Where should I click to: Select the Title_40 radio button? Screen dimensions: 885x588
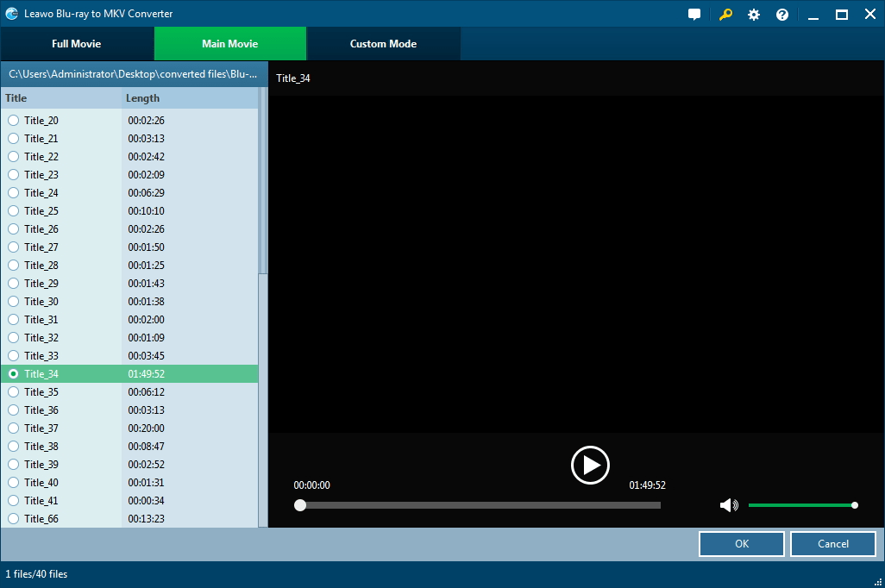coord(13,483)
